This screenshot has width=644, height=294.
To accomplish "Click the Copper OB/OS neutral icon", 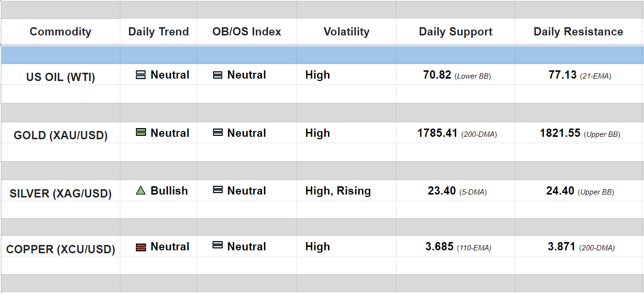I will [x=218, y=245].
